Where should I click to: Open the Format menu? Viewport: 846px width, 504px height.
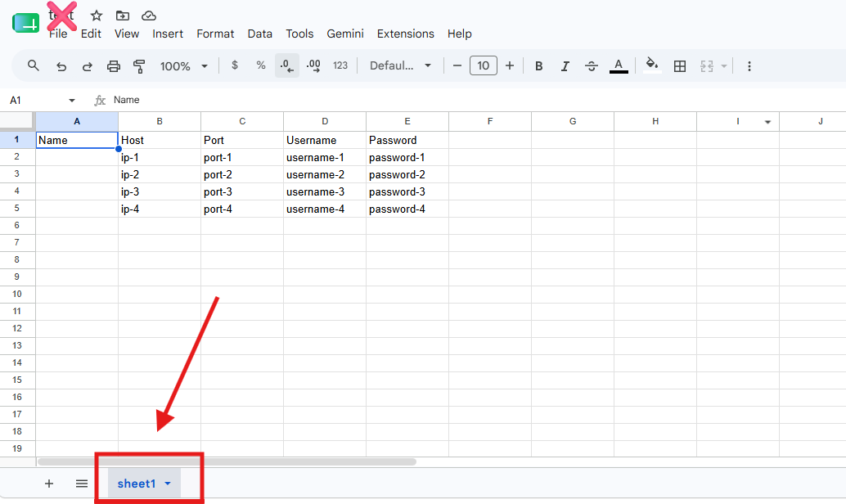[215, 34]
